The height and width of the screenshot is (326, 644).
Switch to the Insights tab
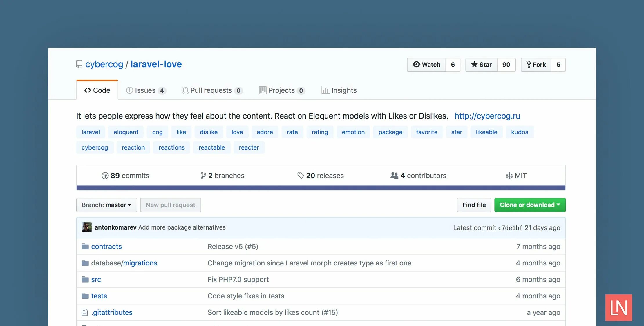point(339,90)
